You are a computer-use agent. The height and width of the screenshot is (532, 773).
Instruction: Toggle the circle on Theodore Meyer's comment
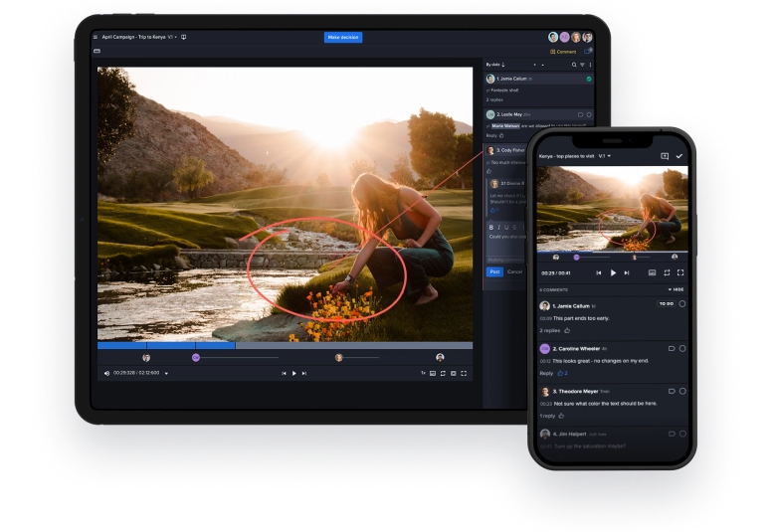(682, 392)
